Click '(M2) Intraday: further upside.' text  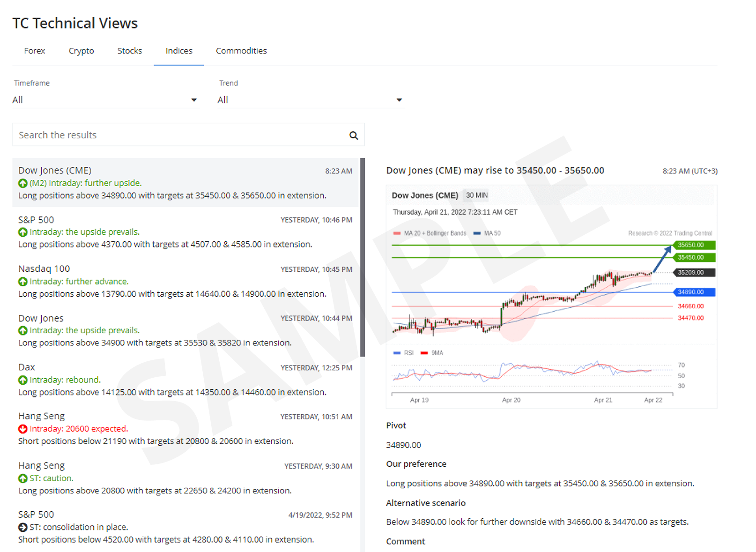(x=86, y=183)
